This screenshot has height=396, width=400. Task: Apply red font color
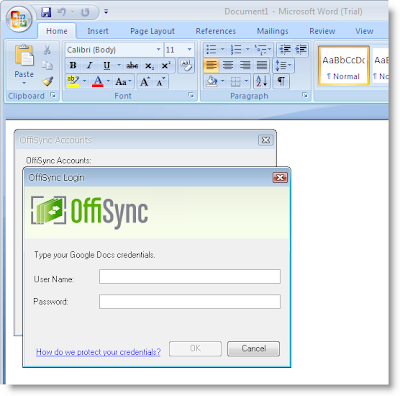pyautogui.click(x=98, y=81)
